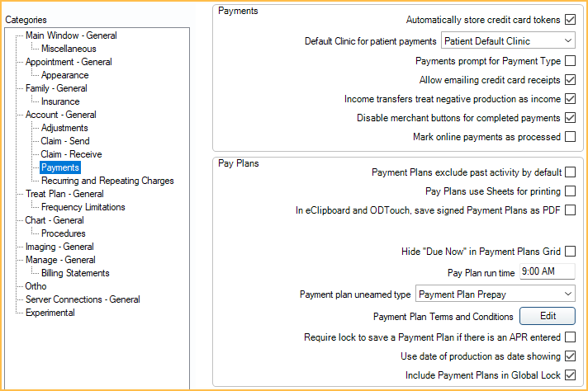
Task: Open Server Connections - General category
Action: click(x=83, y=299)
